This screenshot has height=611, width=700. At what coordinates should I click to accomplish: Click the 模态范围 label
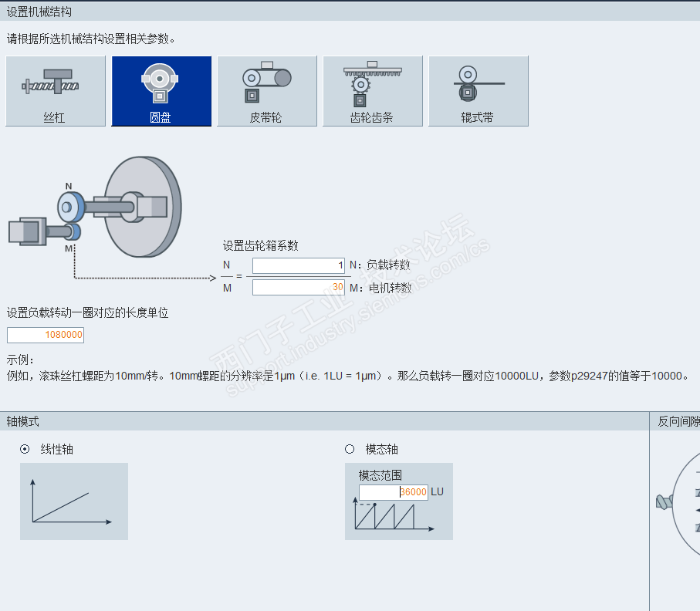point(380,475)
